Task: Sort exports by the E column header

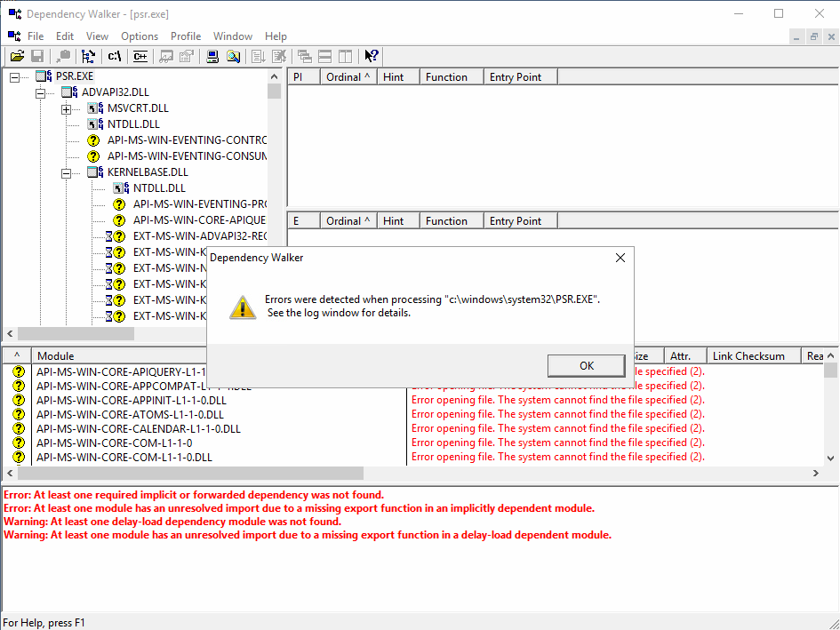Action: [304, 221]
